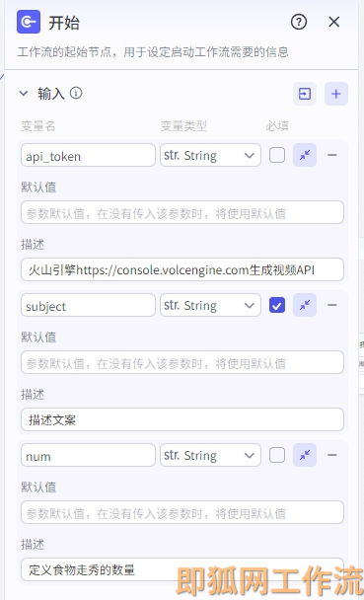
Task: Remove the subject variable row
Action: point(332,305)
